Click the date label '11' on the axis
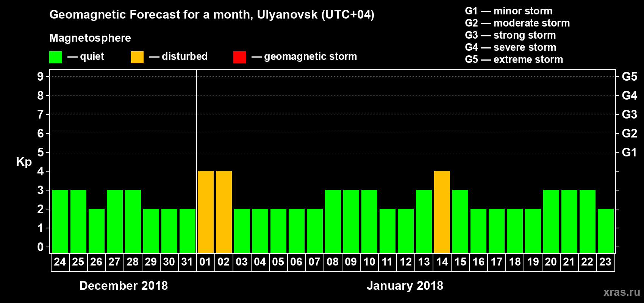Screen dimensions: 644x303 [387, 262]
